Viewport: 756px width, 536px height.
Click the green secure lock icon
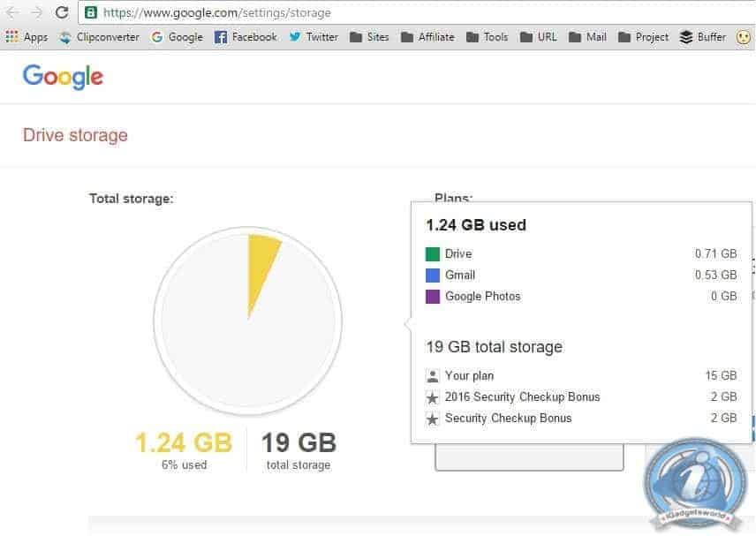pos(91,13)
